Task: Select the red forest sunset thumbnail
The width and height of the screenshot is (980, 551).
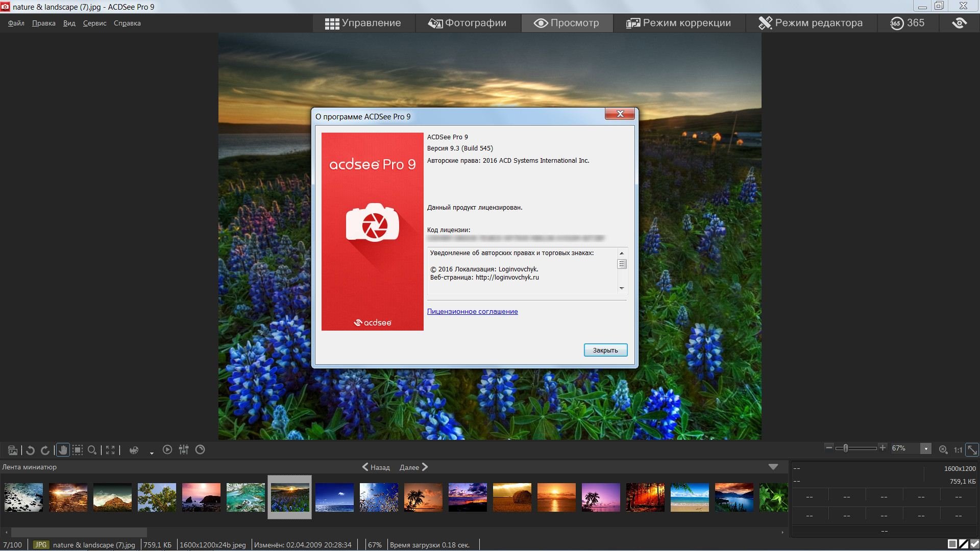Action: (x=645, y=497)
